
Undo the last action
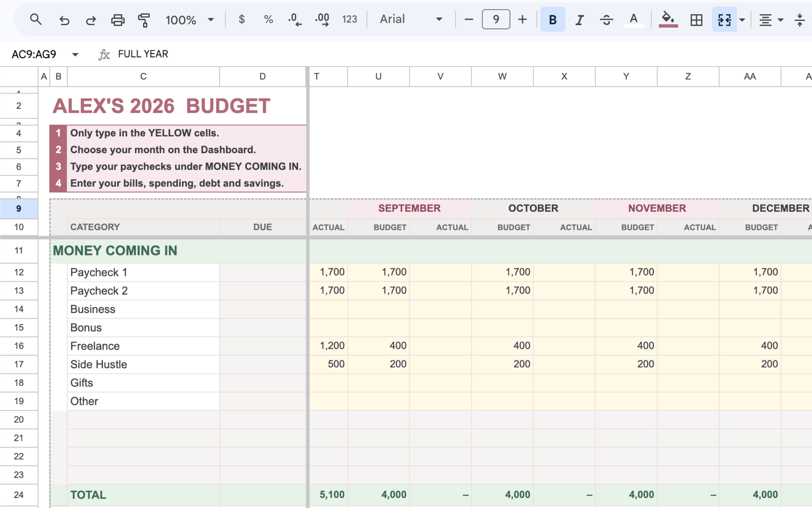[64, 20]
